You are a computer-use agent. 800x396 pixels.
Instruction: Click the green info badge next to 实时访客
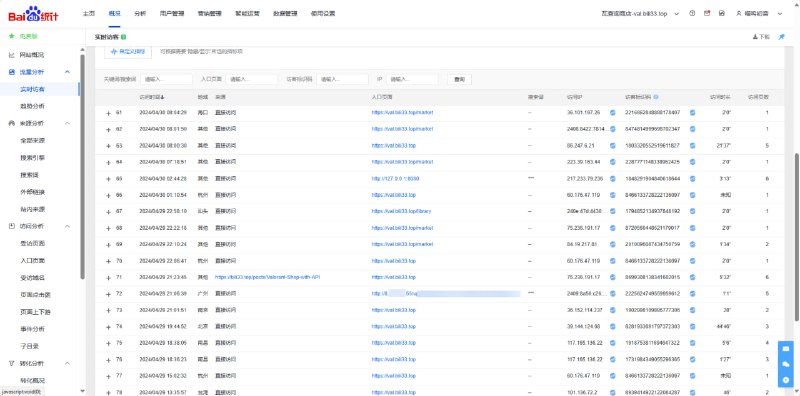tap(124, 37)
